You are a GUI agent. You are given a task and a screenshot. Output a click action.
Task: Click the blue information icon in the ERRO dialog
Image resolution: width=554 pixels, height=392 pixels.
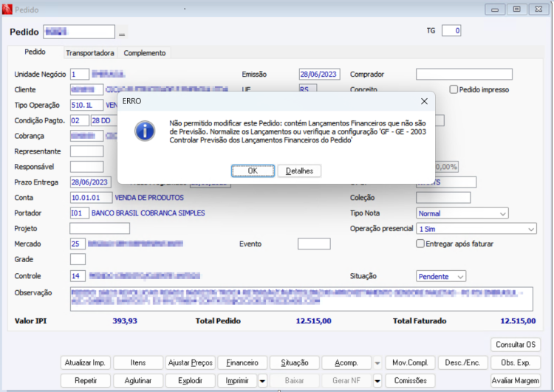145,131
